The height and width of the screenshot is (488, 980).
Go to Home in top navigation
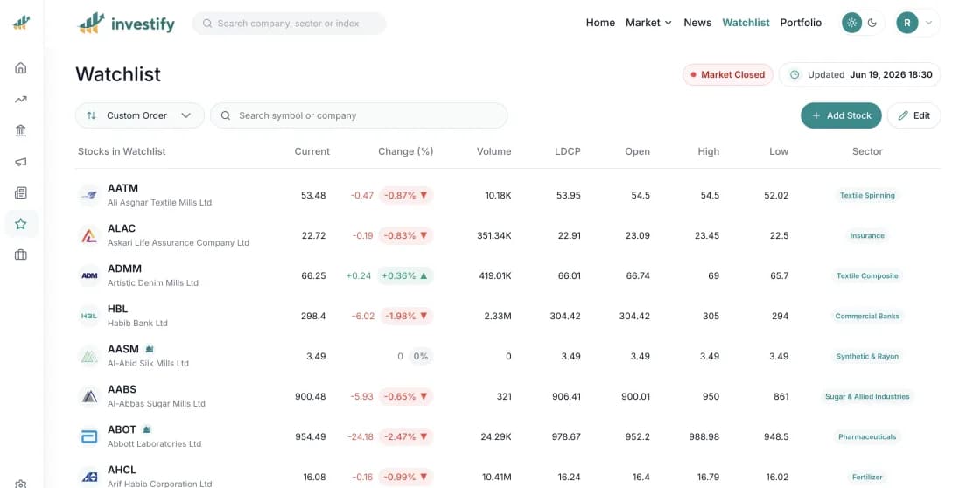600,23
